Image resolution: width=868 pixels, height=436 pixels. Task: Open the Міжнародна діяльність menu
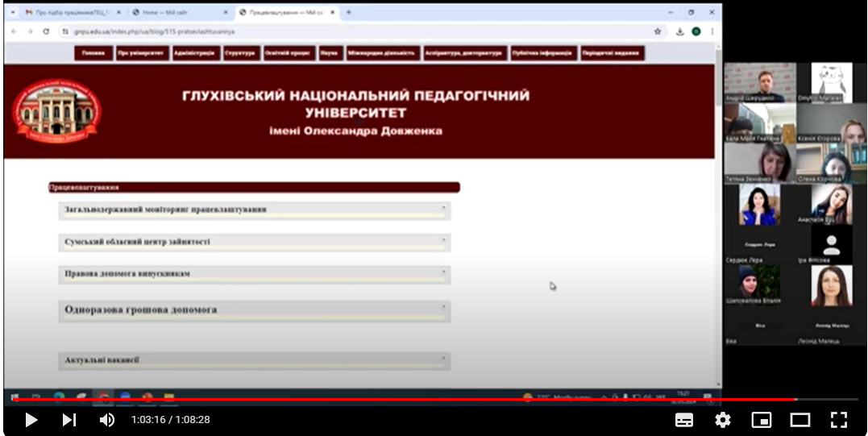[382, 53]
